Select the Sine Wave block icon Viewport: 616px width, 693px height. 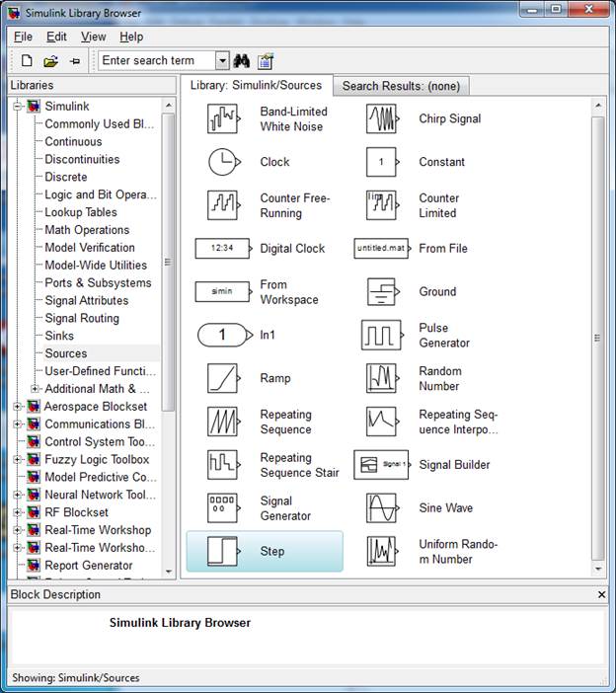[383, 508]
